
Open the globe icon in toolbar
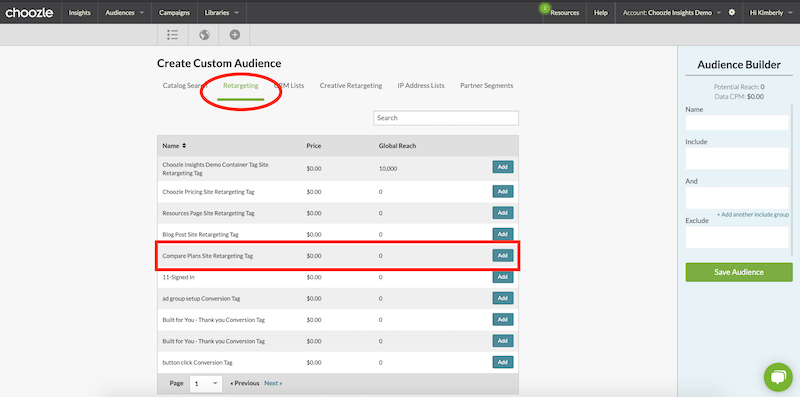coord(204,35)
